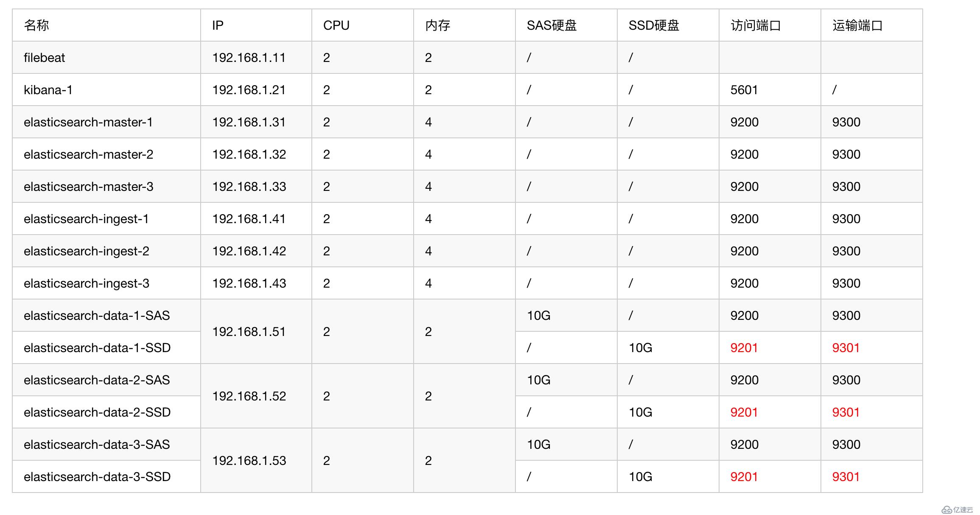Click memory value 4 in elasticsearch-master-2 row
The width and height of the screenshot is (980, 515).
tap(428, 154)
